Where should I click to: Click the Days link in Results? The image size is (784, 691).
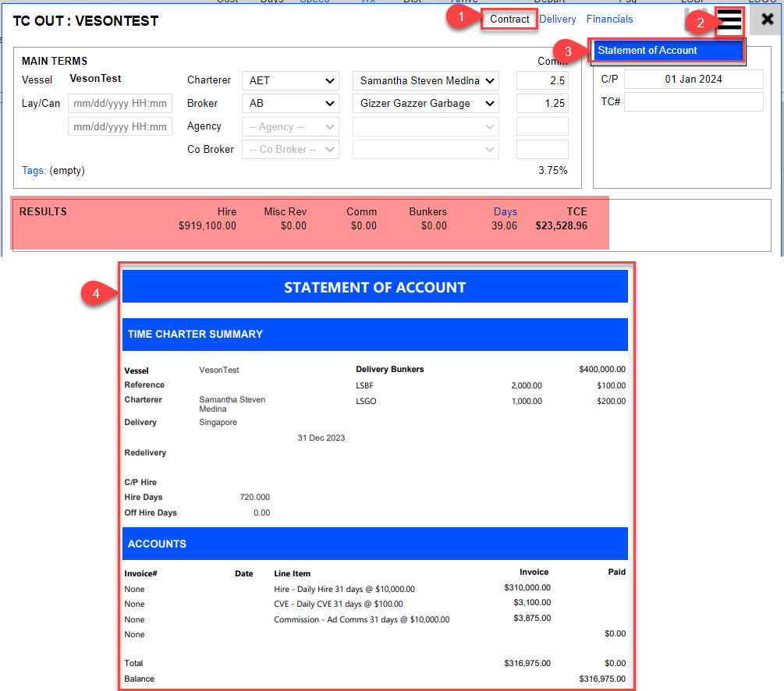[x=505, y=212]
